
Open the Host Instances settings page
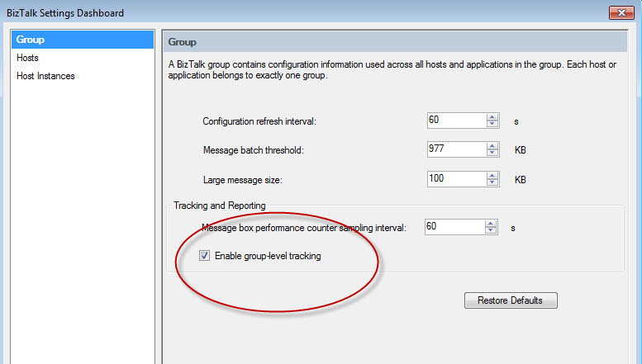45,76
